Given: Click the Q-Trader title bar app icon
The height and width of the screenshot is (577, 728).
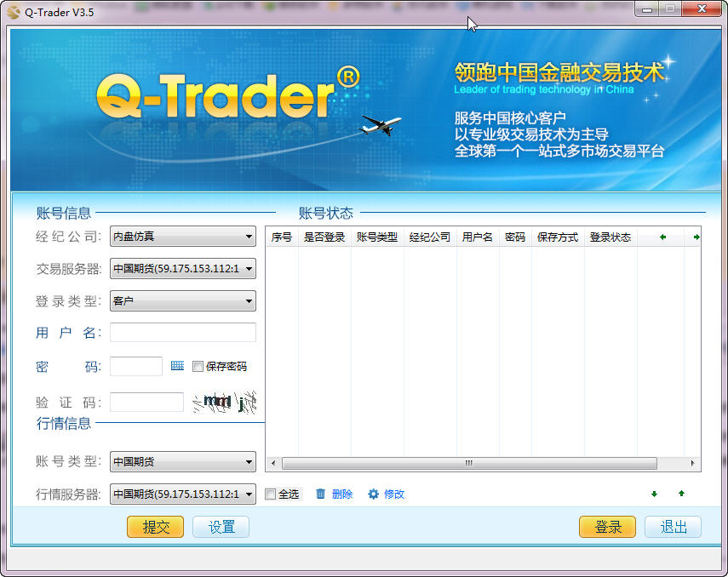Looking at the screenshot, I should (14, 12).
